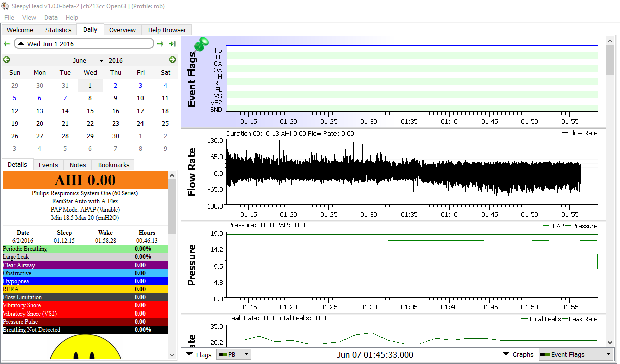
Task: Go to previous day with left green arrow
Action: pyautogui.click(x=7, y=44)
